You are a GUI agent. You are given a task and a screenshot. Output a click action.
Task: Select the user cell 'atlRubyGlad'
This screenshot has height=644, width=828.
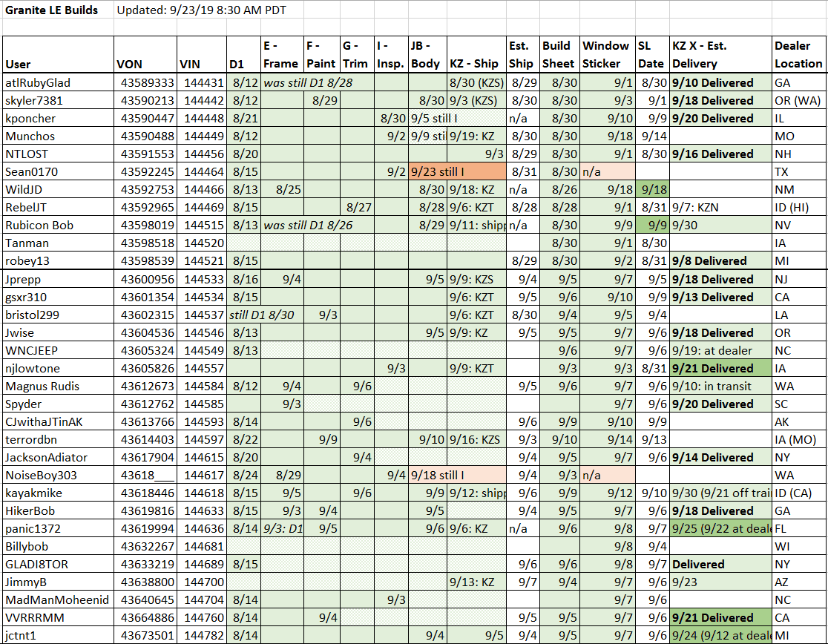tap(58, 82)
